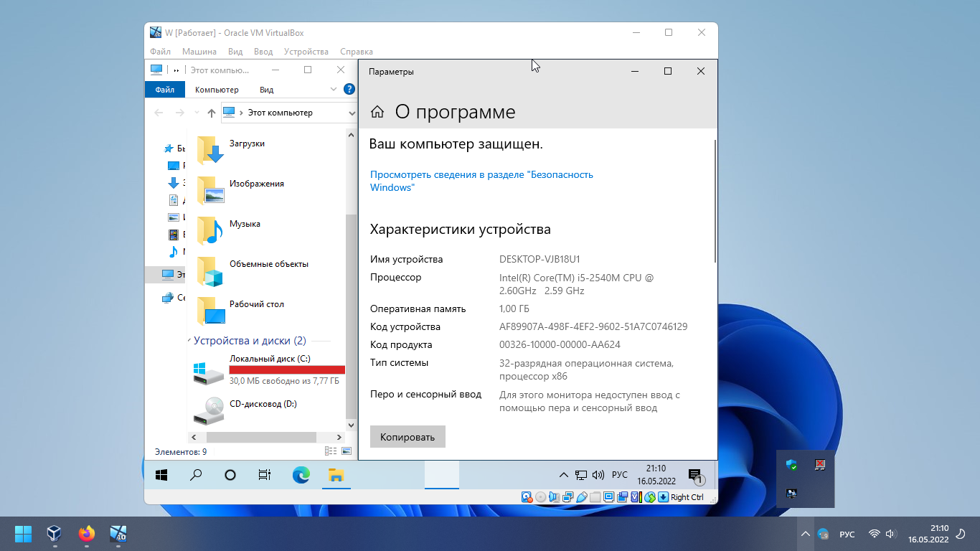
Task: Show hidden icons on host taskbar
Action: (x=805, y=534)
